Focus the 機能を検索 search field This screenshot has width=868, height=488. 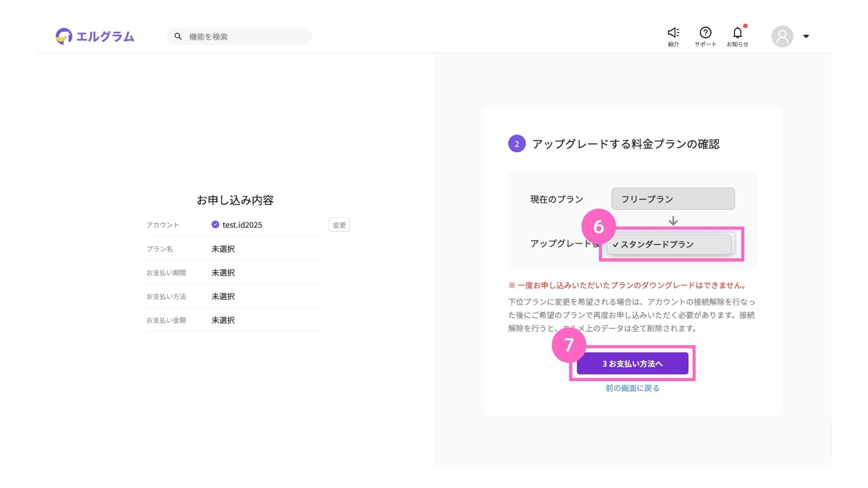click(239, 36)
